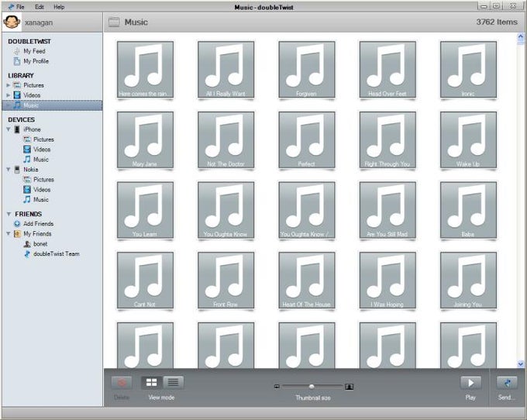
Task: Select the Right Through You track
Action: [x=387, y=139]
